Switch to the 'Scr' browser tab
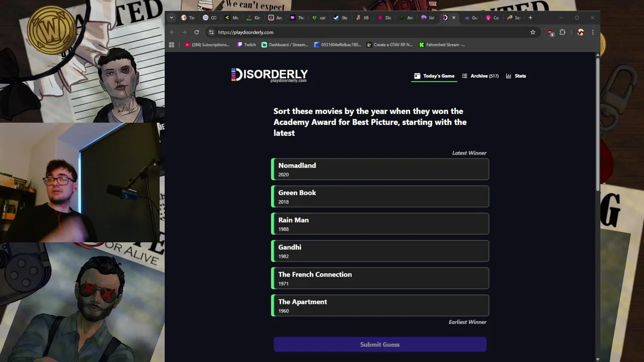 point(514,18)
